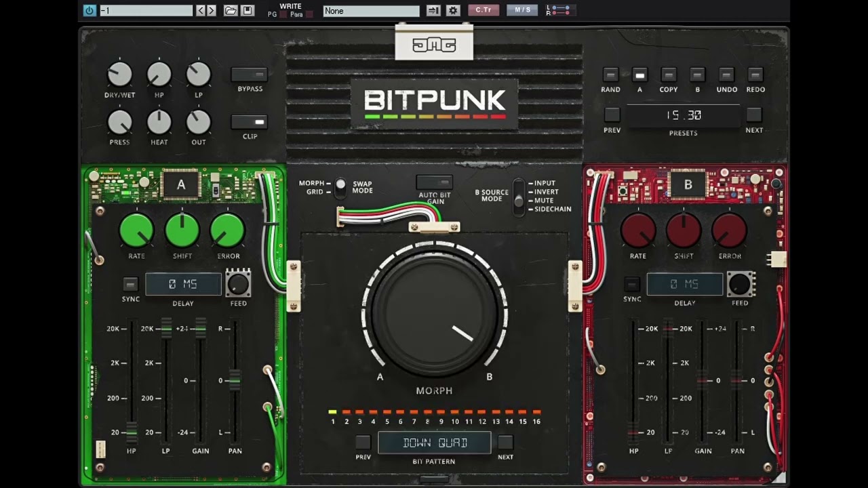Click bit step 16 indicator
Image resolution: width=868 pixels, height=488 pixels.
pos(536,412)
